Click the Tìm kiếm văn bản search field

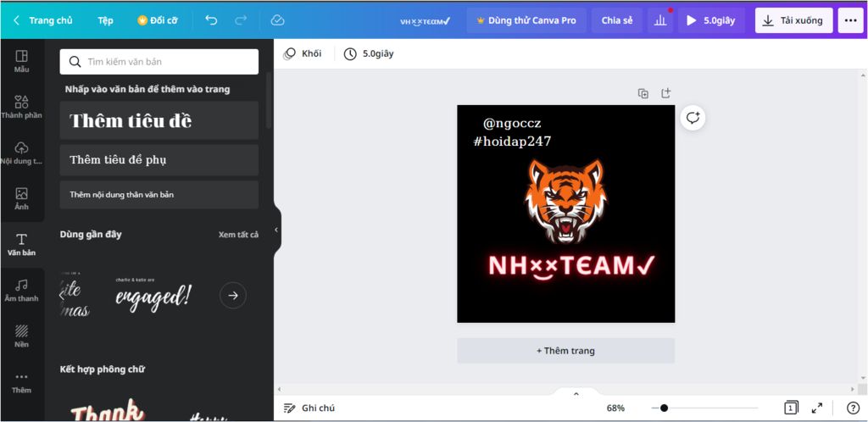159,61
